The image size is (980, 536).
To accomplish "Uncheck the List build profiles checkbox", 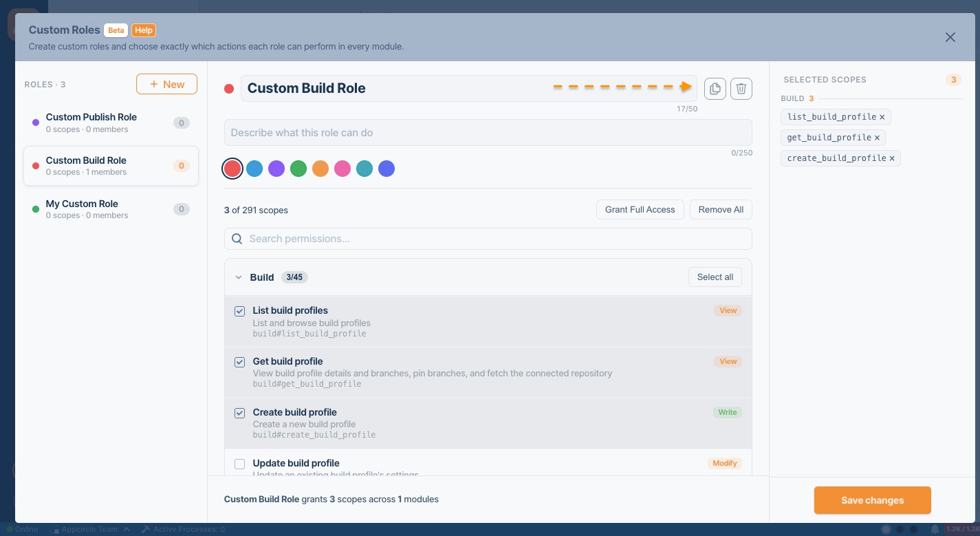I will point(240,311).
